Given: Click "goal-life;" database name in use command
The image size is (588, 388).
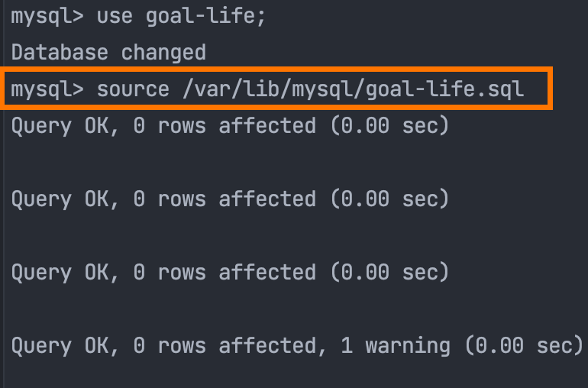Looking at the screenshot, I should [x=206, y=17].
